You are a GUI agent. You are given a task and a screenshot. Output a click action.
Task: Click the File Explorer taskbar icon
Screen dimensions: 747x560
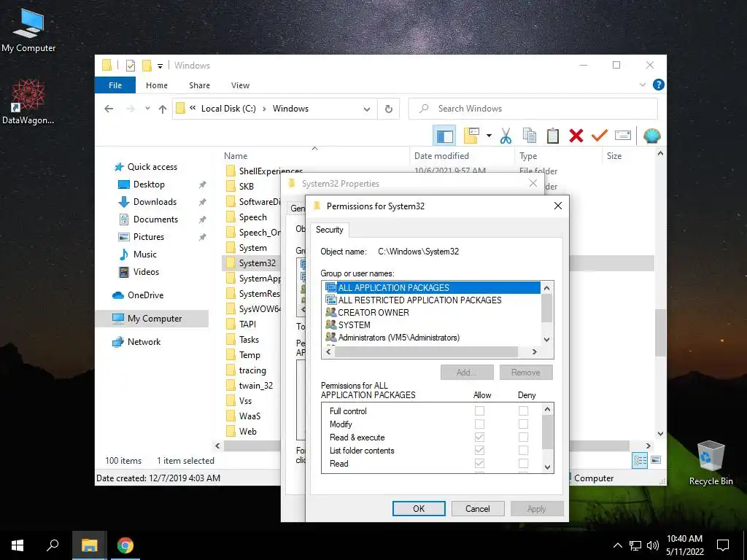[89, 545]
